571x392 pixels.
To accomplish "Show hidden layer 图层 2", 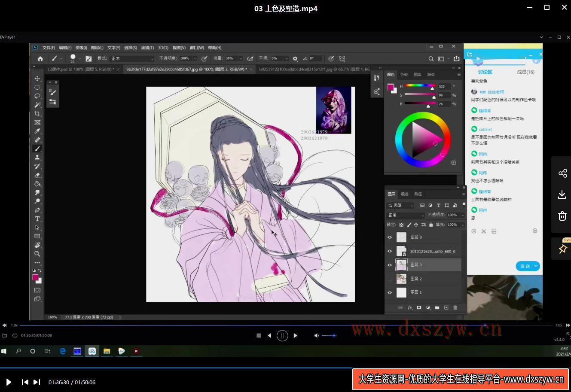I will pyautogui.click(x=390, y=279).
